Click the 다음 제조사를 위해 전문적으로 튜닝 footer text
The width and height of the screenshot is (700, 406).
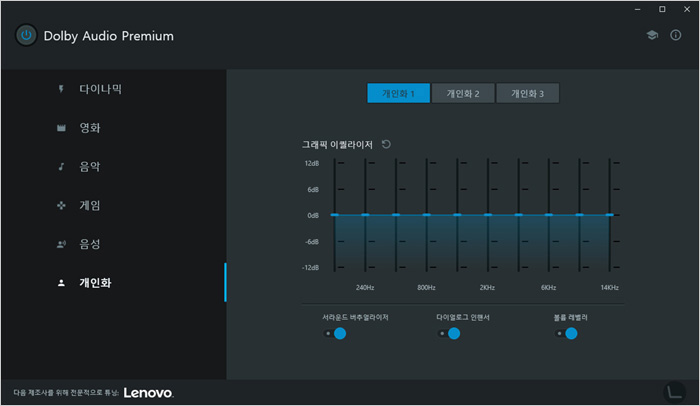pos(66,393)
